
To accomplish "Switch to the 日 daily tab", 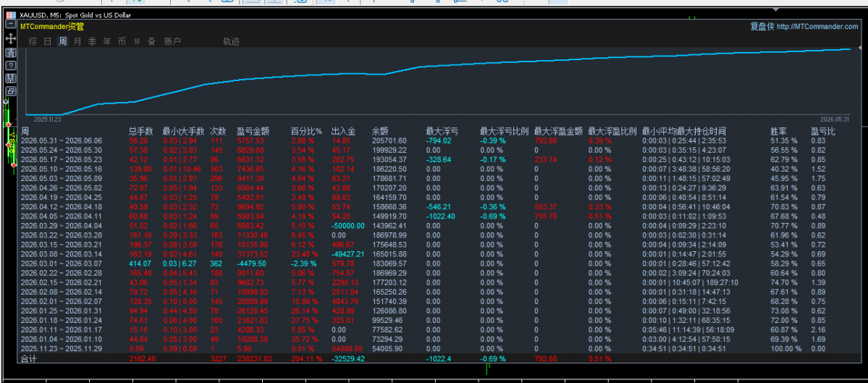I will [48, 41].
